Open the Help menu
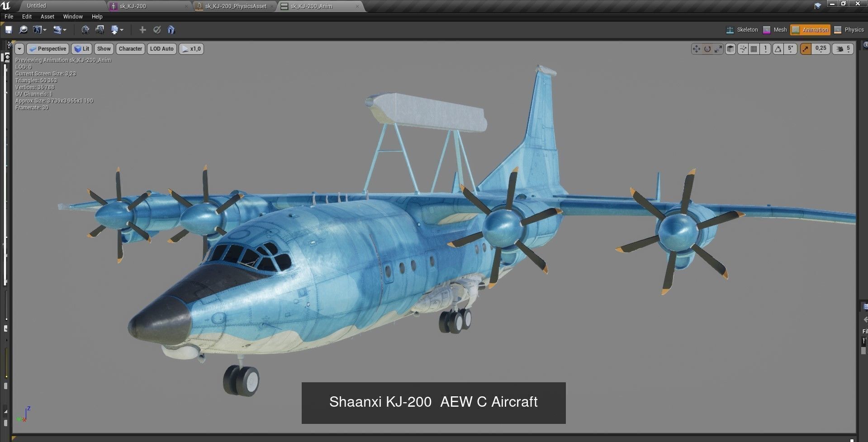Viewport: 868px width, 442px height. [x=97, y=17]
